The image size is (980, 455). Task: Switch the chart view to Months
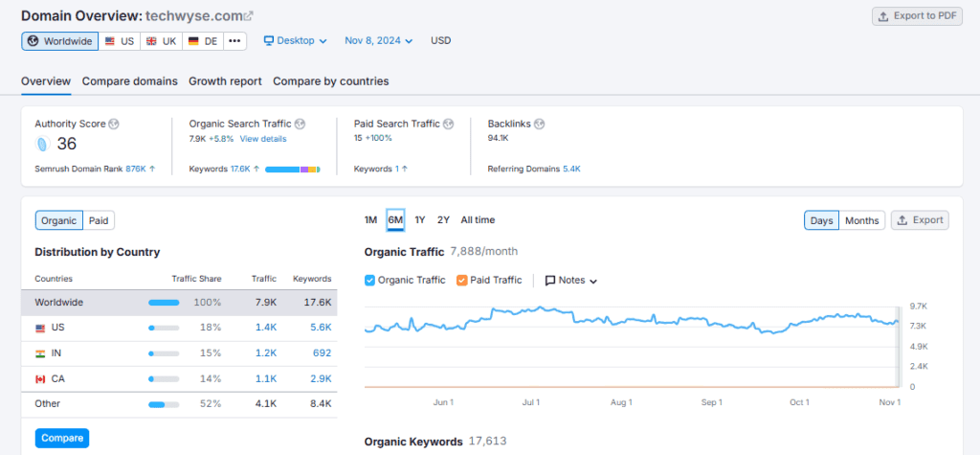click(x=861, y=220)
